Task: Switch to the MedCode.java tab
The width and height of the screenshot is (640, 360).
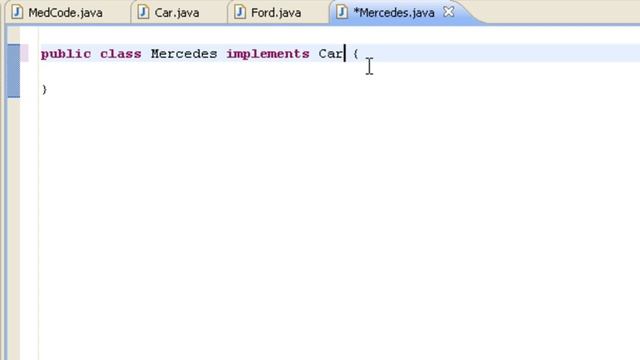Action: 65,13
